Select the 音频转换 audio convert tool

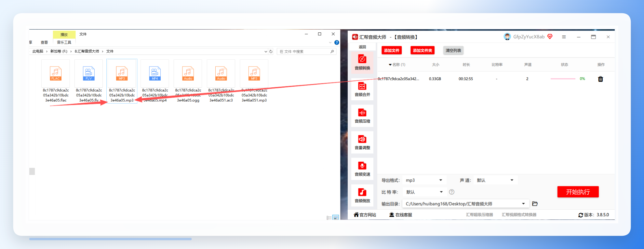pos(362,62)
